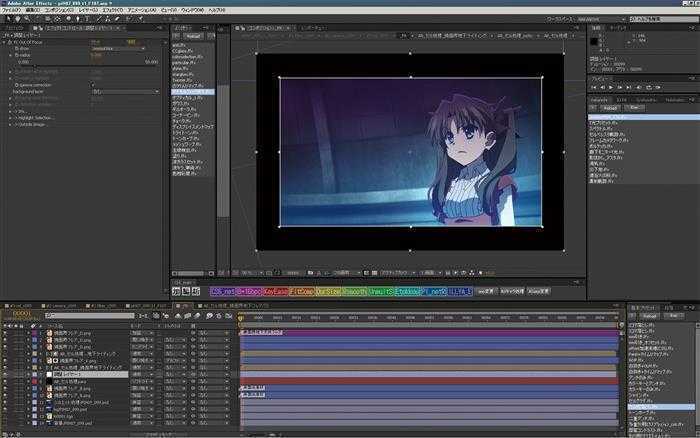The image size is (700, 438).
Task: Toggle visibility eye of timeline layer 3
Action: (x=5, y=347)
